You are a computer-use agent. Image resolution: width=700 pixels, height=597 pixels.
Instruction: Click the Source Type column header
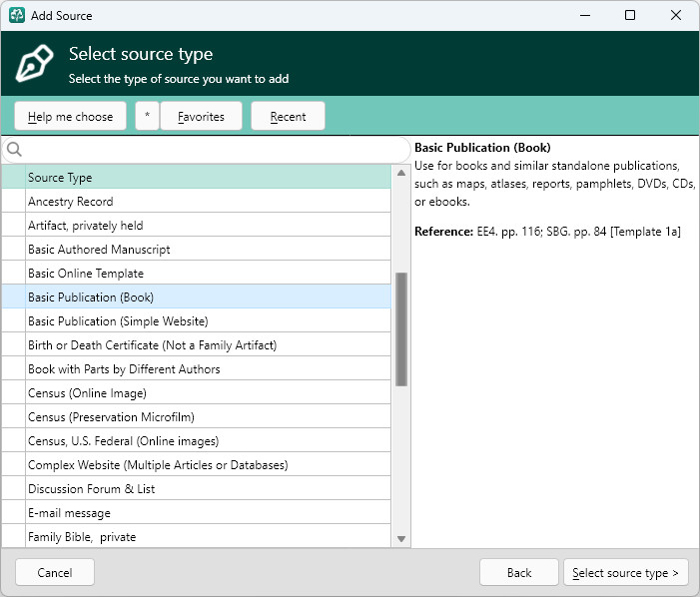197,177
